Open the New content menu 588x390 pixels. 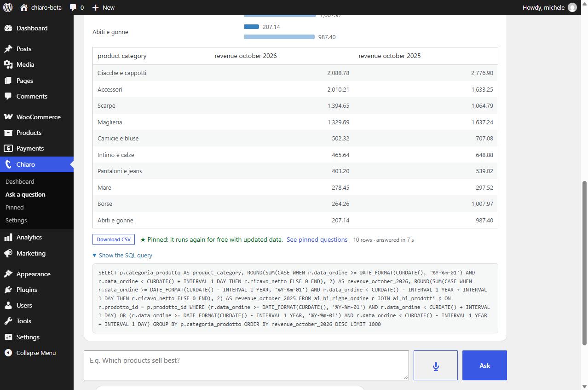point(103,7)
